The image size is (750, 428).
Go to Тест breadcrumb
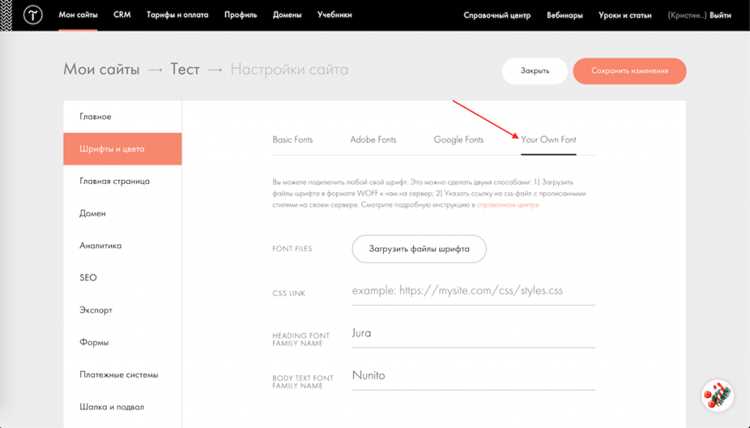(x=185, y=69)
